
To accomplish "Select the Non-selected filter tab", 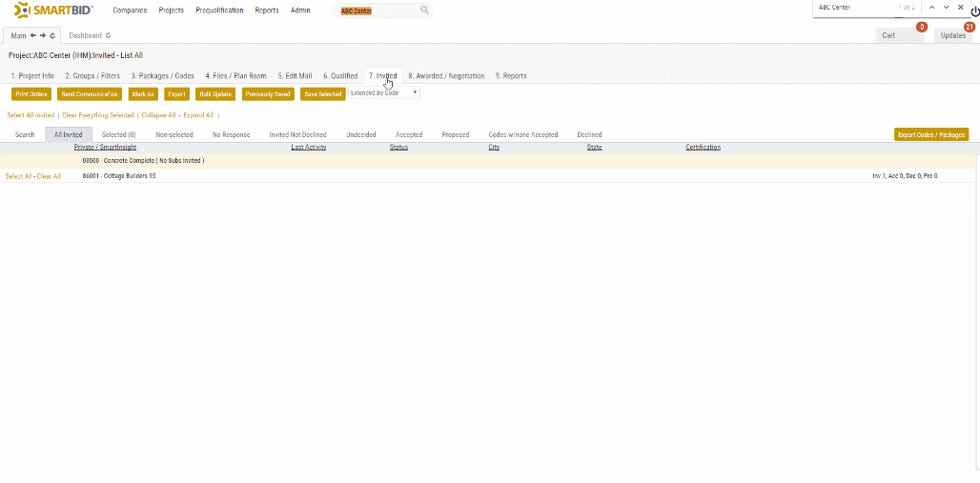I will [174, 134].
